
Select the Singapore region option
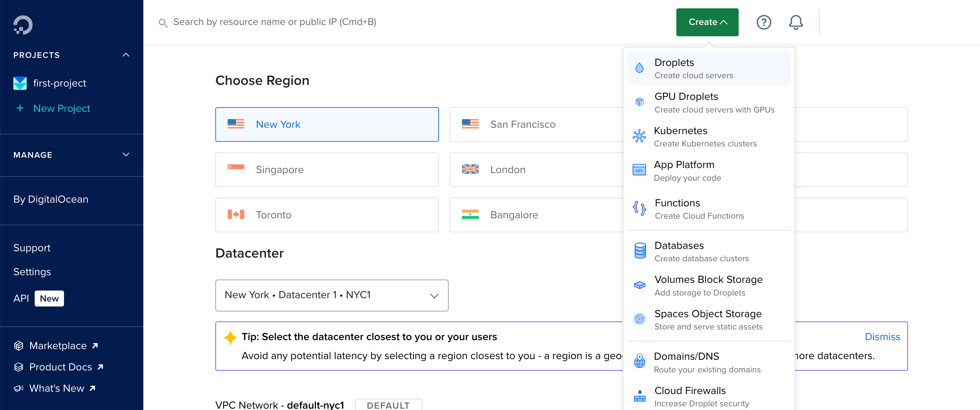[327, 170]
